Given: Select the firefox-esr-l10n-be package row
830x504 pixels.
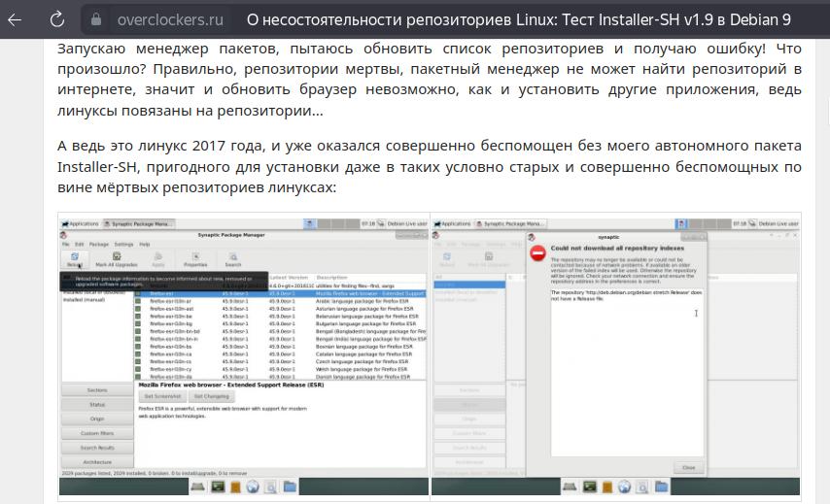Looking at the screenshot, I should [x=280, y=317].
